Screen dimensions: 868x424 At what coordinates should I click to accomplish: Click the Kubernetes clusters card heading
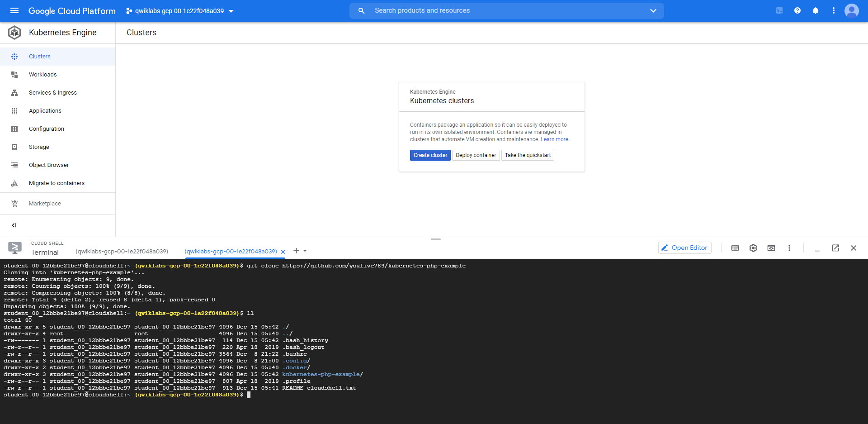point(442,101)
